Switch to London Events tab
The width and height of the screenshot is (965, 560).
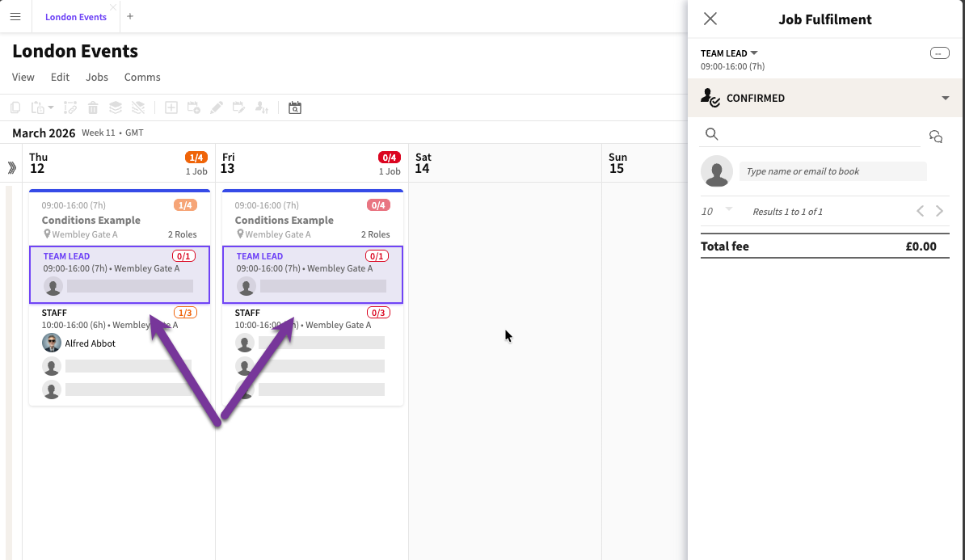(76, 17)
